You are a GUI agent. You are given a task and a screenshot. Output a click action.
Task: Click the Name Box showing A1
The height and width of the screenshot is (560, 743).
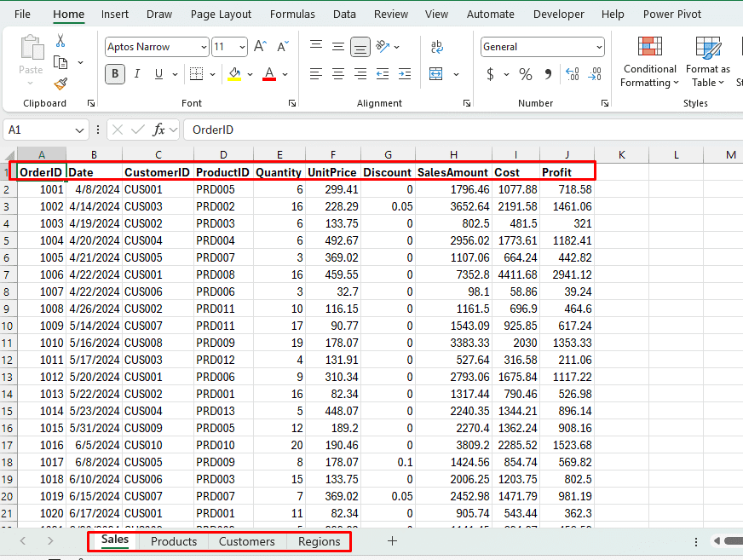[x=39, y=130]
